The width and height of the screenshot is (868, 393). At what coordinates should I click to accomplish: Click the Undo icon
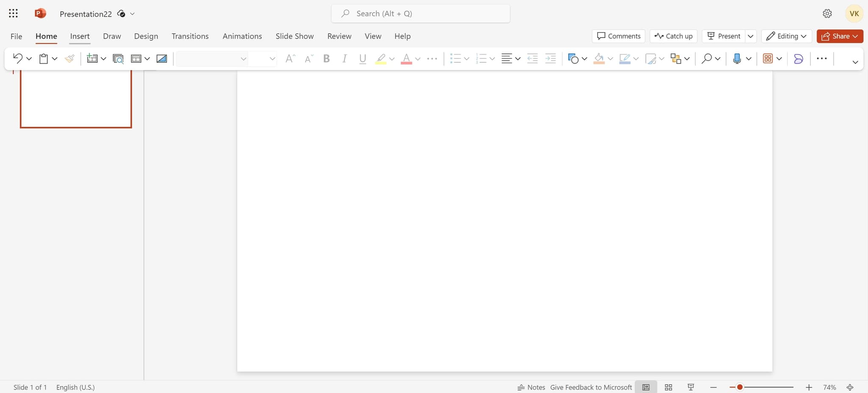(18, 59)
